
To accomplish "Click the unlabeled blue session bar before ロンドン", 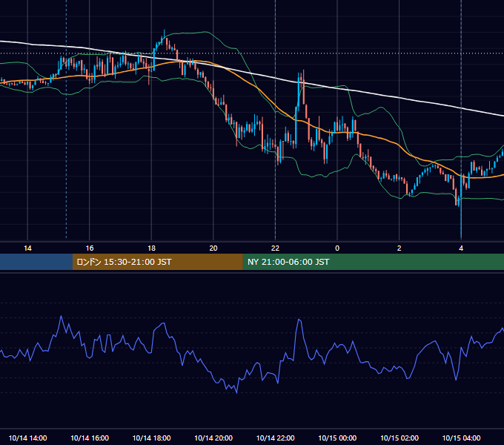I will (36, 262).
